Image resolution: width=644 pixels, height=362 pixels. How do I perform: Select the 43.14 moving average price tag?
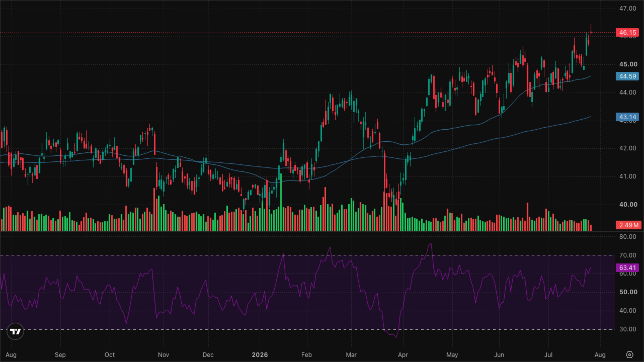tap(627, 117)
